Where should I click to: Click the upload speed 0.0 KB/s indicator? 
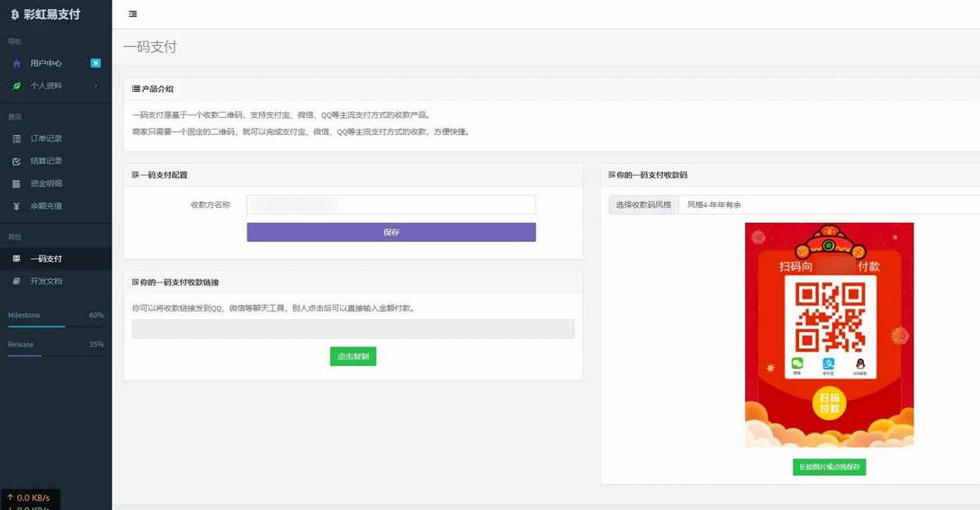tap(29, 497)
